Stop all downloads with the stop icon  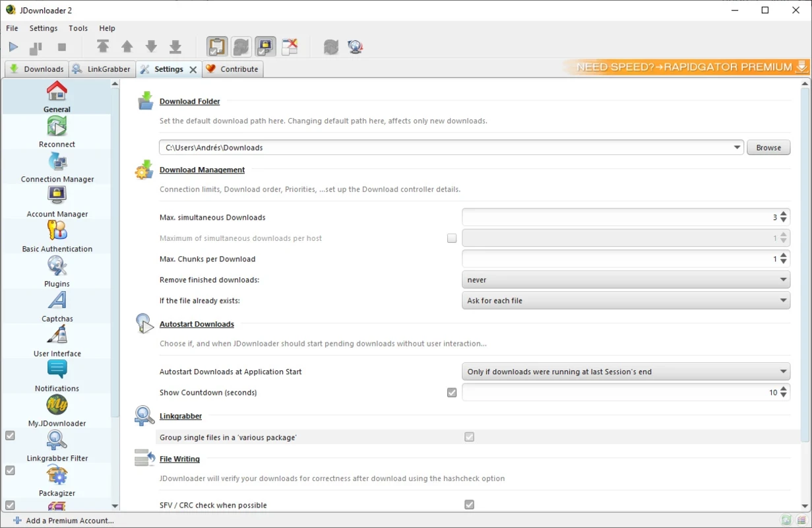click(x=62, y=48)
